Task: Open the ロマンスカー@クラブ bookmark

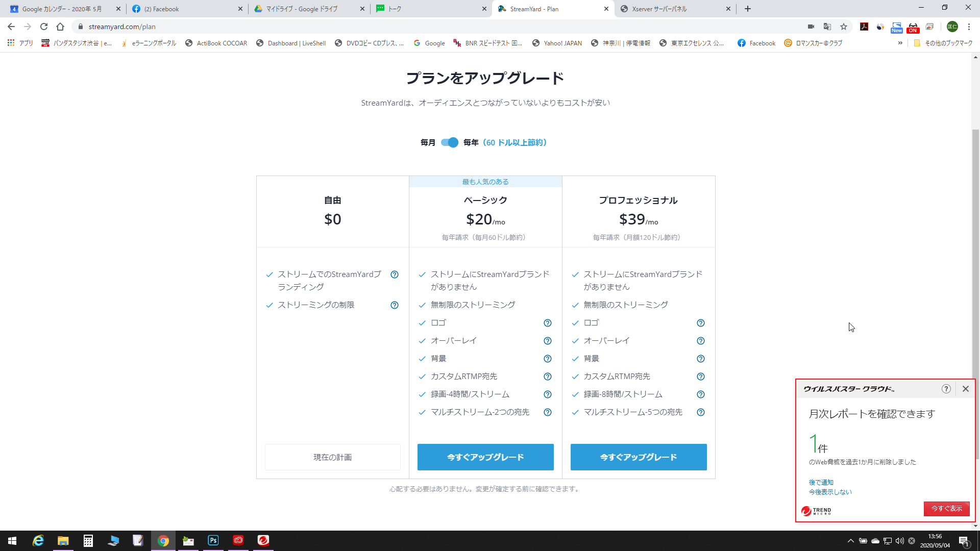Action: (813, 43)
